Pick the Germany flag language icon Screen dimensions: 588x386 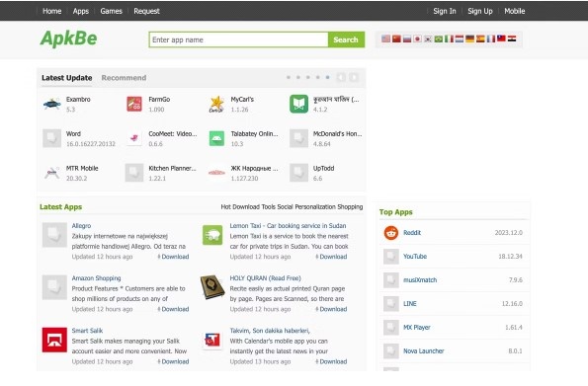click(469, 39)
